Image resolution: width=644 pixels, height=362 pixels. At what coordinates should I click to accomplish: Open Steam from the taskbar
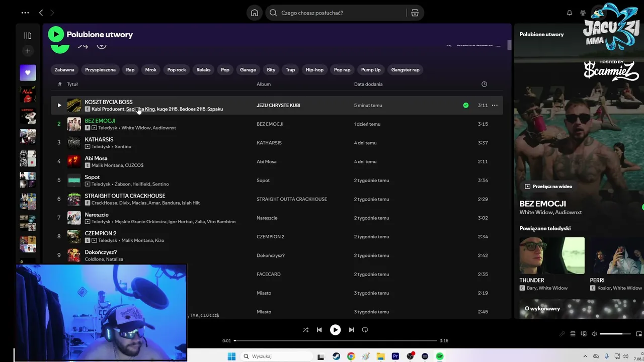(x=336, y=356)
